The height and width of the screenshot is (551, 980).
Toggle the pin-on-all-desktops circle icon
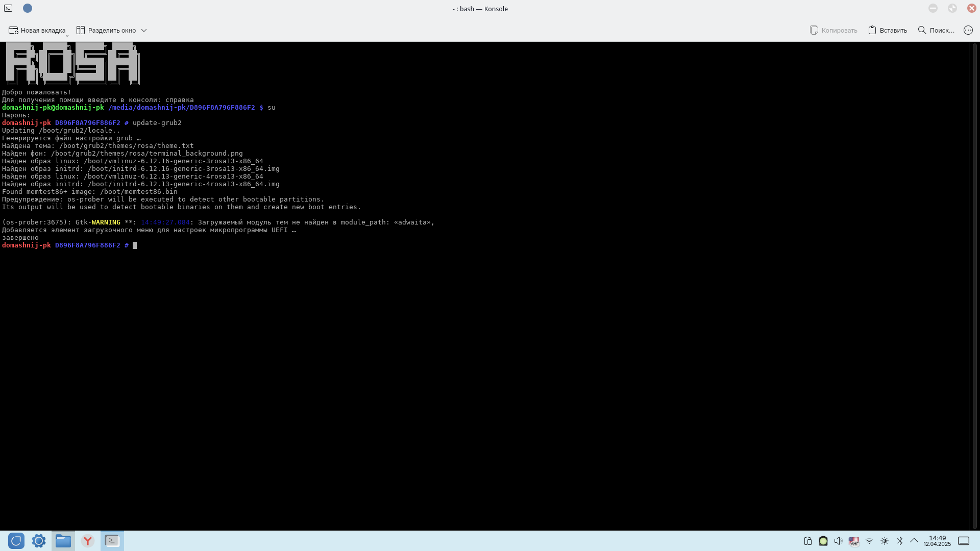(x=28, y=8)
